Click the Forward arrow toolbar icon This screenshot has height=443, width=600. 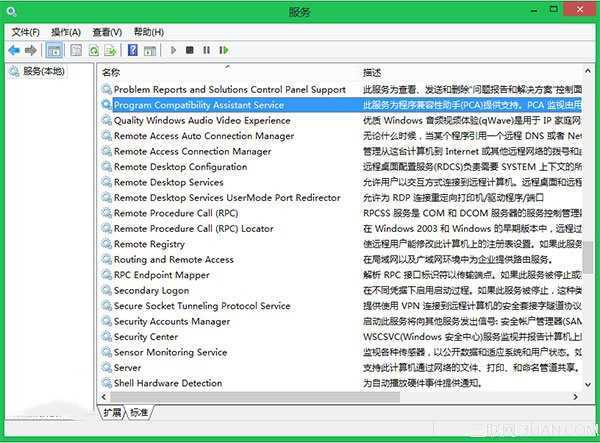click(31, 50)
